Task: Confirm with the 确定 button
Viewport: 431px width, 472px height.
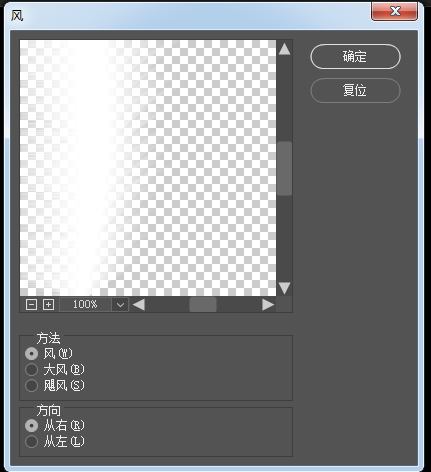Action: (x=355, y=56)
